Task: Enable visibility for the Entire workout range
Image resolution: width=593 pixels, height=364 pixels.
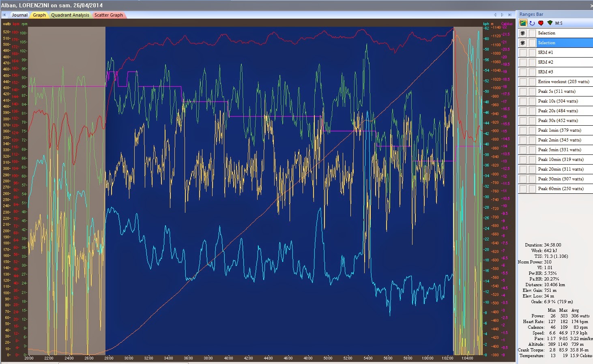Action: tap(523, 82)
